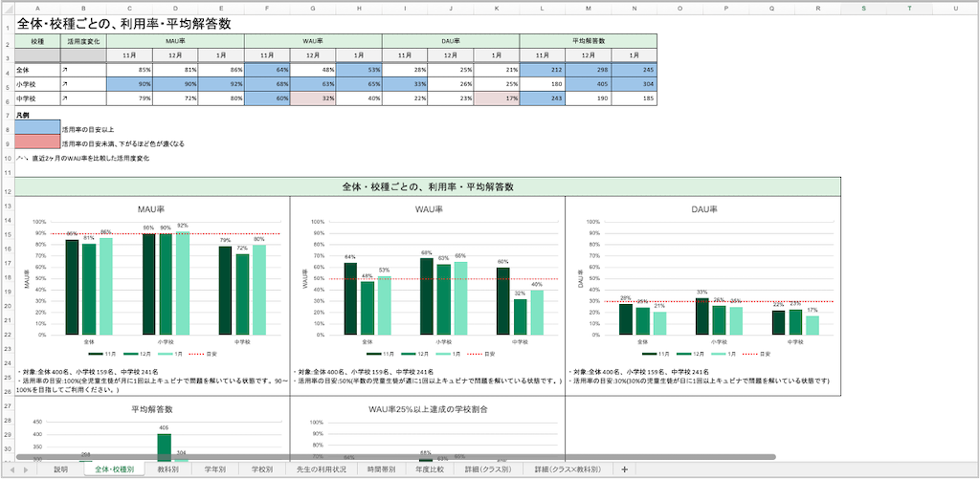
Task: Select the DAU率 table header cell
Action: (451, 41)
